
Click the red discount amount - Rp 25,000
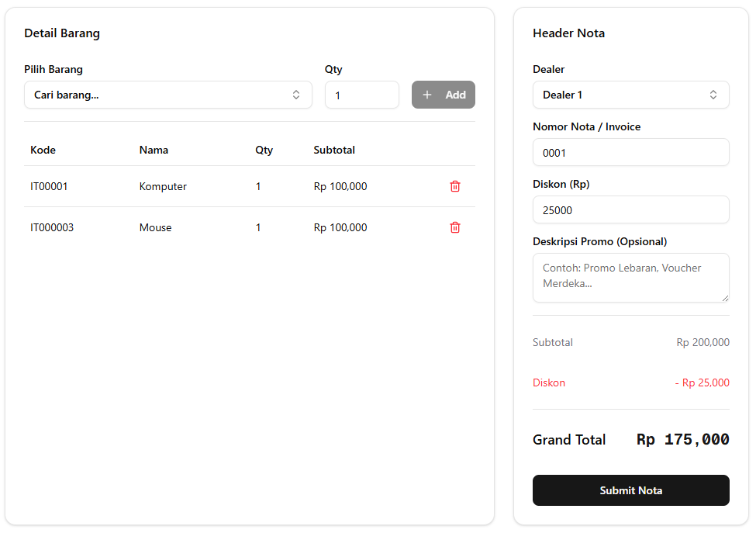coord(702,382)
